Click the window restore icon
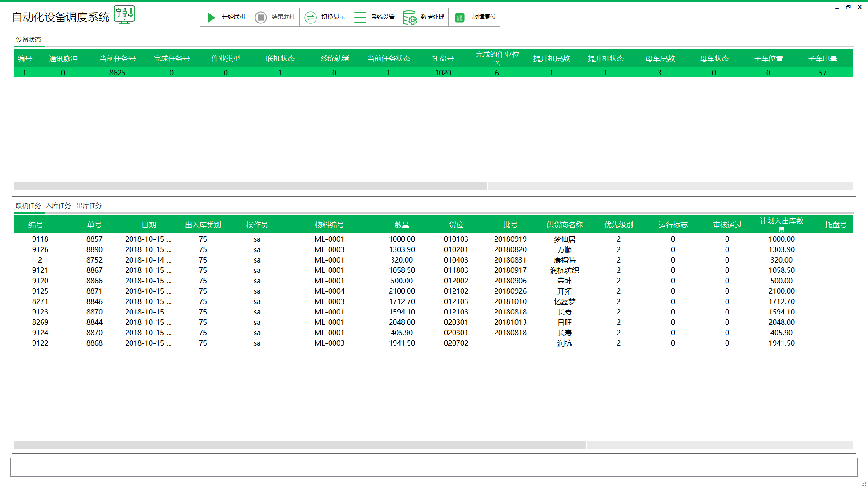The width and height of the screenshot is (868, 488). coord(848,7)
